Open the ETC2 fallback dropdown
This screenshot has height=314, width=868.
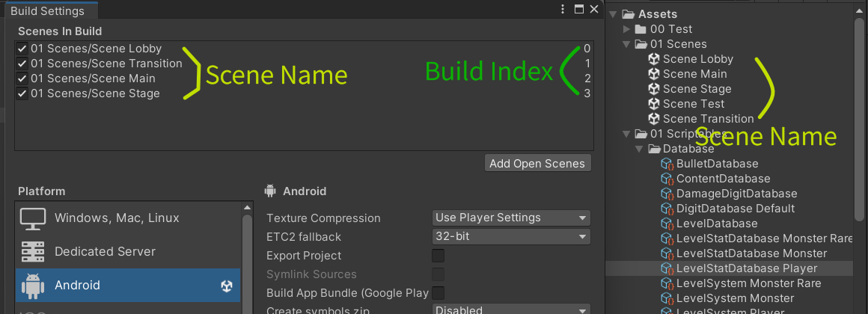(x=511, y=236)
